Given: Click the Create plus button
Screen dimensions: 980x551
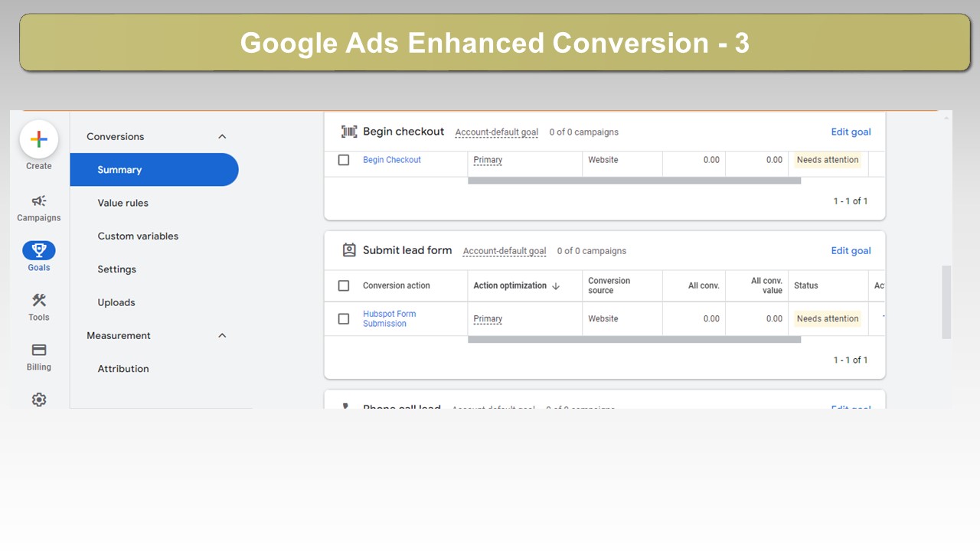Looking at the screenshot, I should click(x=39, y=139).
